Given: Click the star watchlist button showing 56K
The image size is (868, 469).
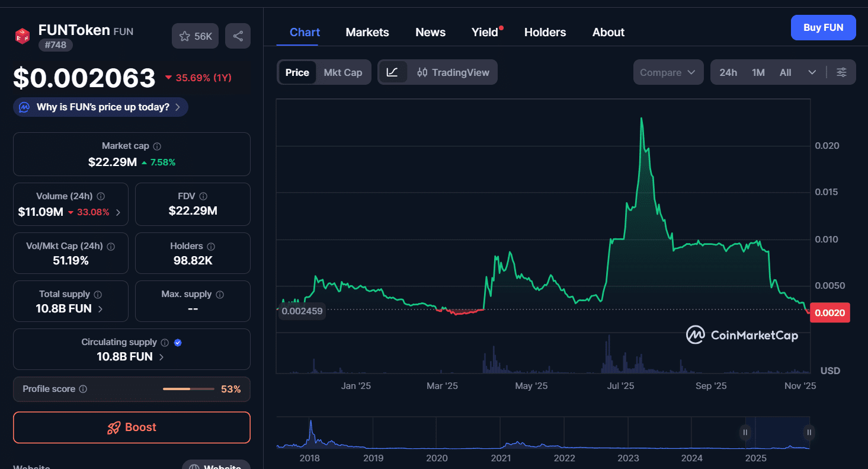Looking at the screenshot, I should (196, 36).
